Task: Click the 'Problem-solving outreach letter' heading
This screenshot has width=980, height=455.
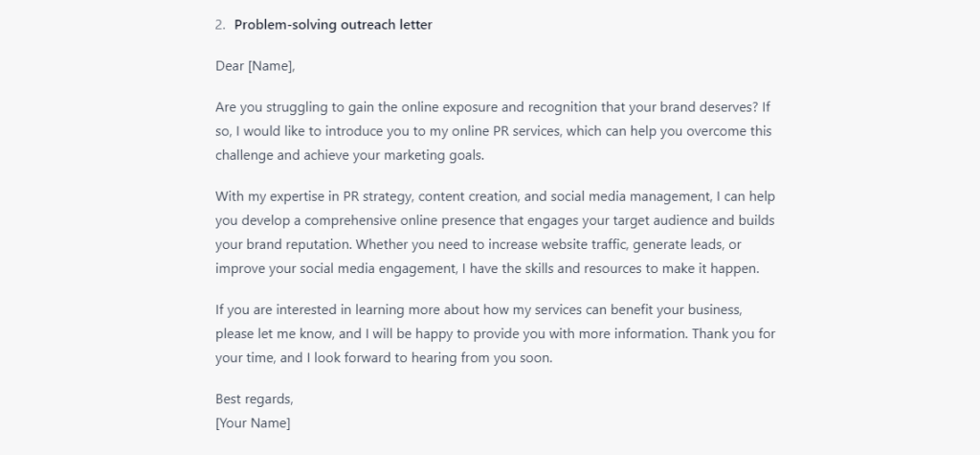Action: coord(333,25)
